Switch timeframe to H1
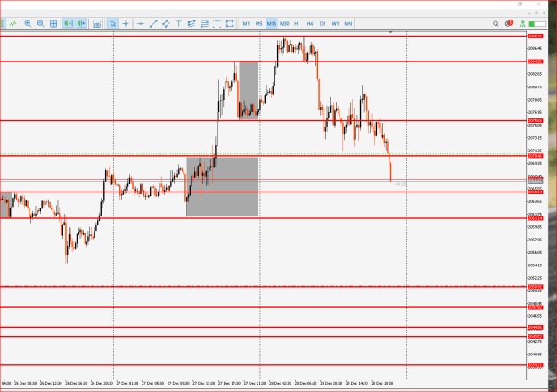This screenshot has width=557, height=392. [x=298, y=24]
